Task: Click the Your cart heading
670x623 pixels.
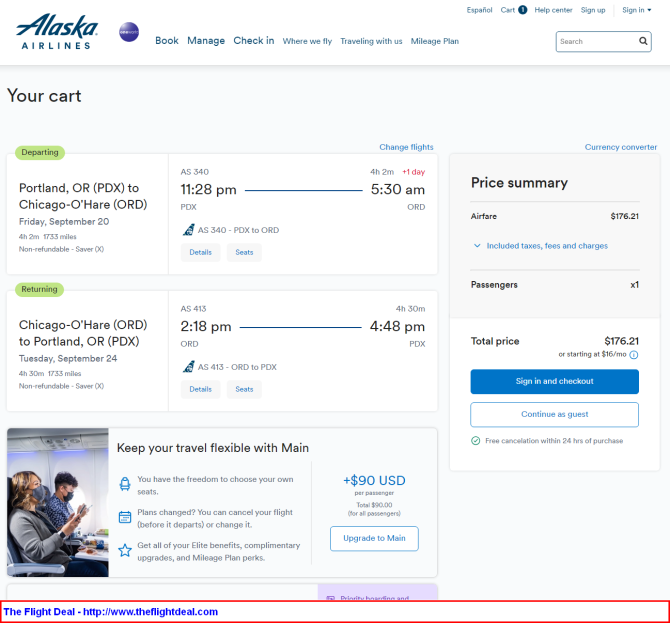Action: pos(44,96)
